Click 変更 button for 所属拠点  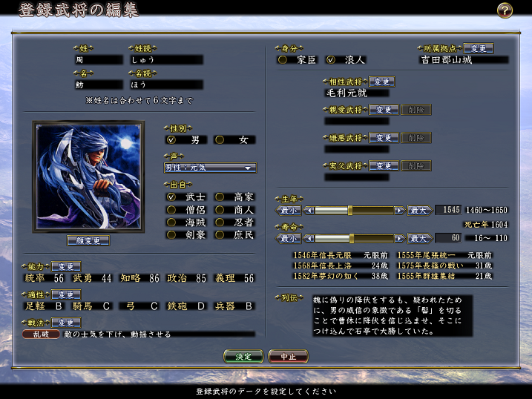[x=478, y=48]
